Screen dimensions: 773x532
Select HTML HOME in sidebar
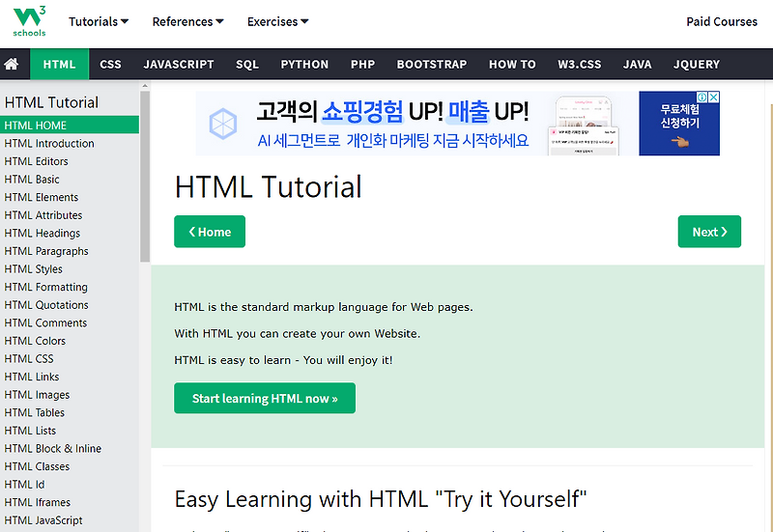pos(70,126)
